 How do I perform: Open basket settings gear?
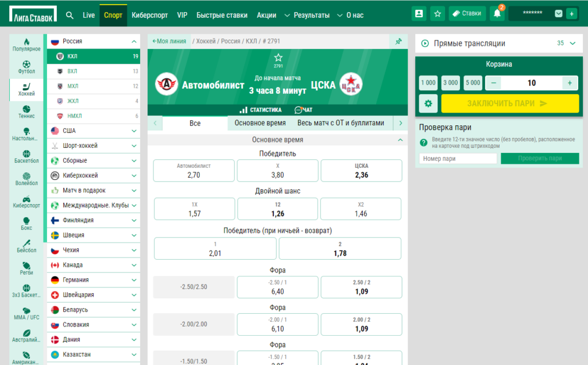coord(428,103)
